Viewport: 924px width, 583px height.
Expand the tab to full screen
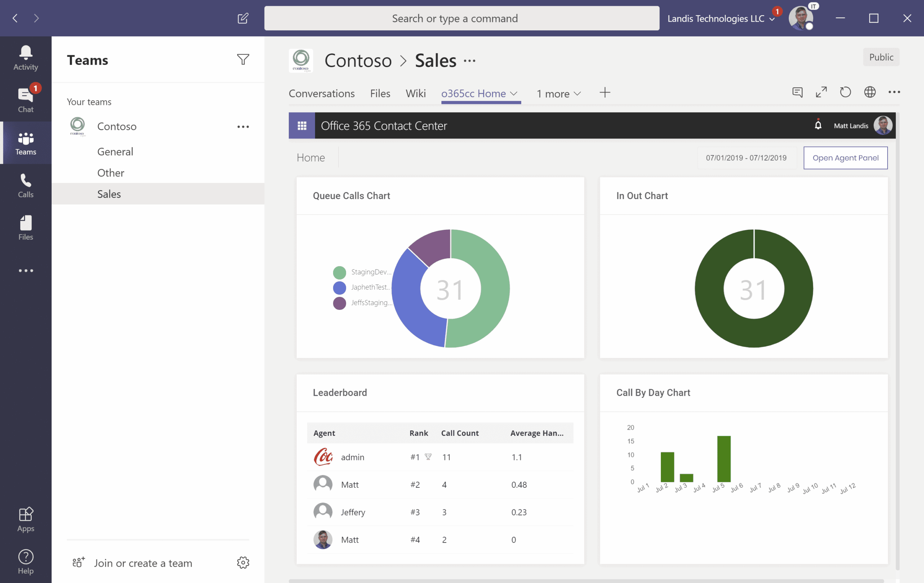pos(821,92)
